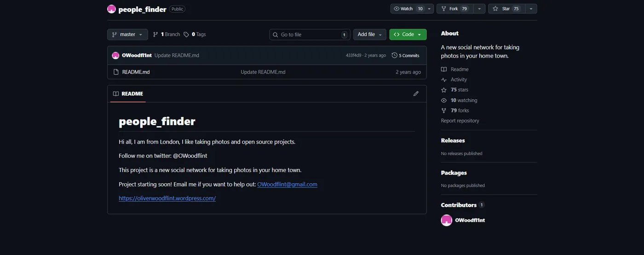View the 10 watching link
Screen dimensions: 644x255
459,100
